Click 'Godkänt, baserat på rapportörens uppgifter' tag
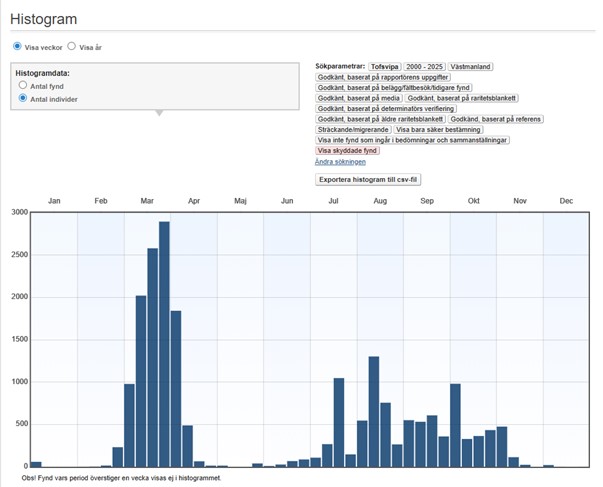603x487 pixels. tap(383, 77)
